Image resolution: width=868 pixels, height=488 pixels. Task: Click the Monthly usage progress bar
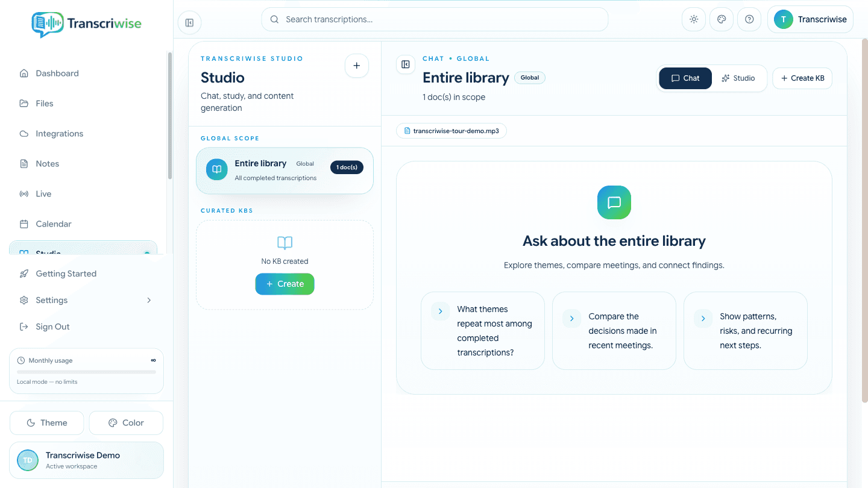pyautogui.click(x=86, y=372)
